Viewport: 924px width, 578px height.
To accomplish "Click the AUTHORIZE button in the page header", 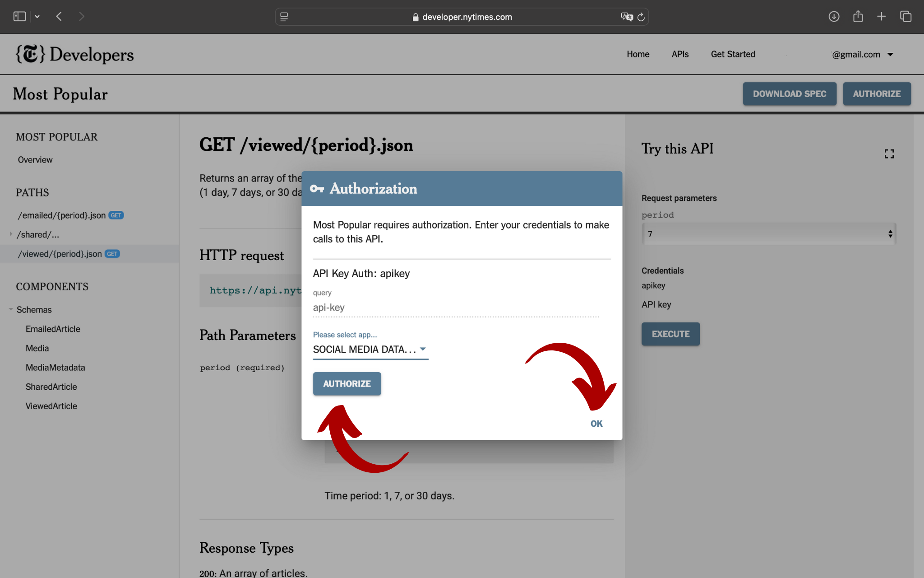I will (877, 94).
